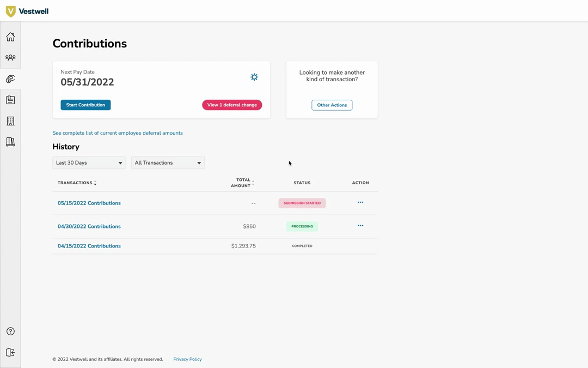This screenshot has height=368, width=588.
Task: Click the Vestwell shield logo
Action: point(10,10)
